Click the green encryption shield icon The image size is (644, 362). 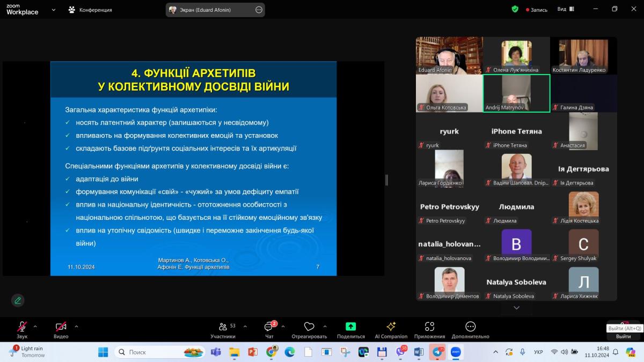coord(515,9)
